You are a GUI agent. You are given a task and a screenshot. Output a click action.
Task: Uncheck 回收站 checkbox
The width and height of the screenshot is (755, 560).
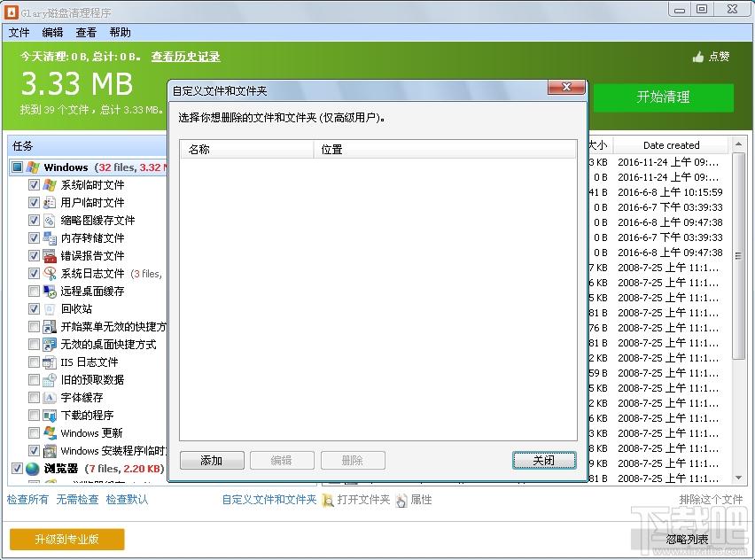tap(34, 309)
